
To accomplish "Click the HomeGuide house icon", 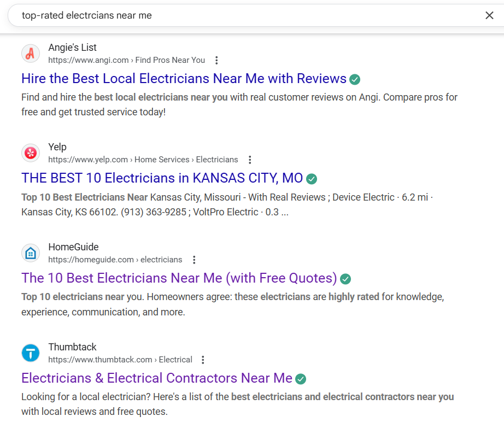I will (x=31, y=253).
